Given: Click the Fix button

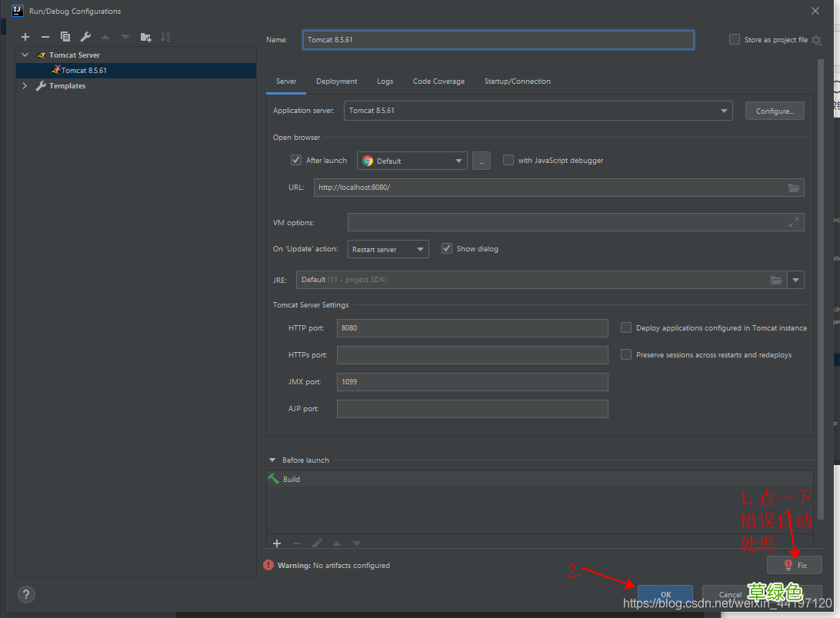Looking at the screenshot, I should 795,565.
